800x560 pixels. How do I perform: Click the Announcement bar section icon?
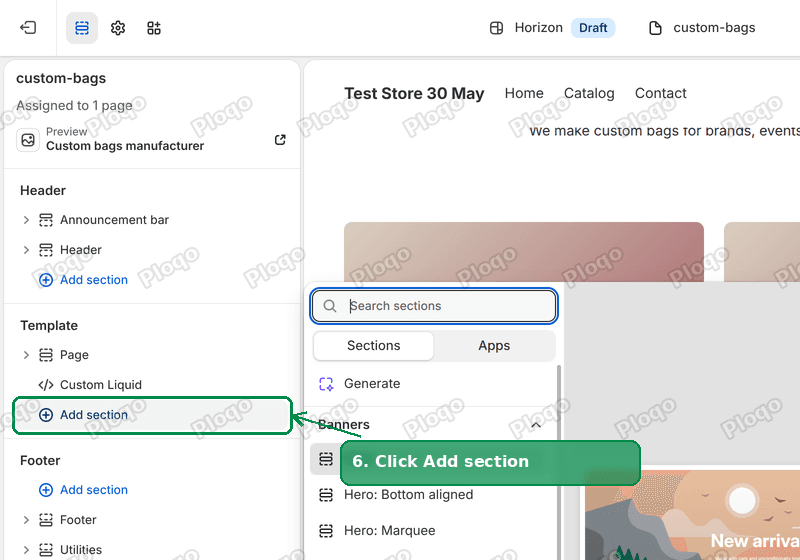[46, 220]
